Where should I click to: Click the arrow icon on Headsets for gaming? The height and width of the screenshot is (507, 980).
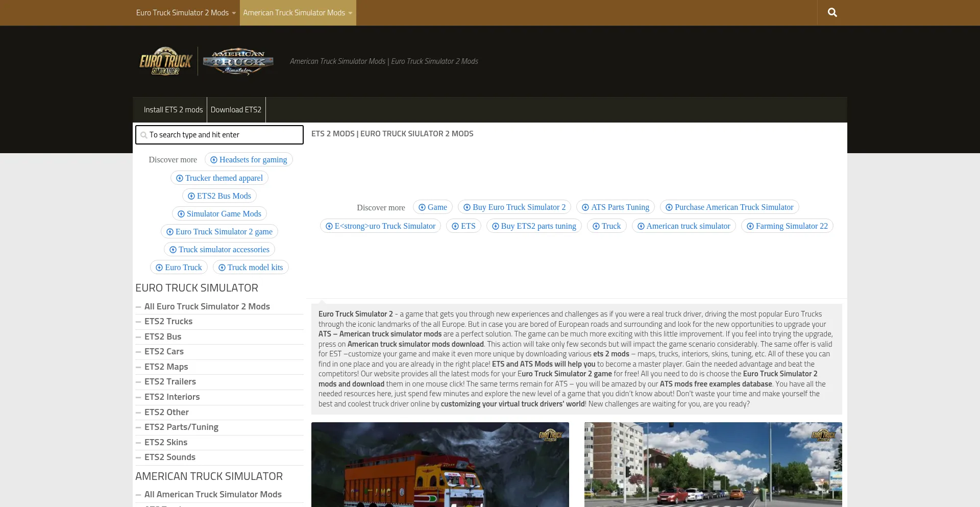coord(214,160)
